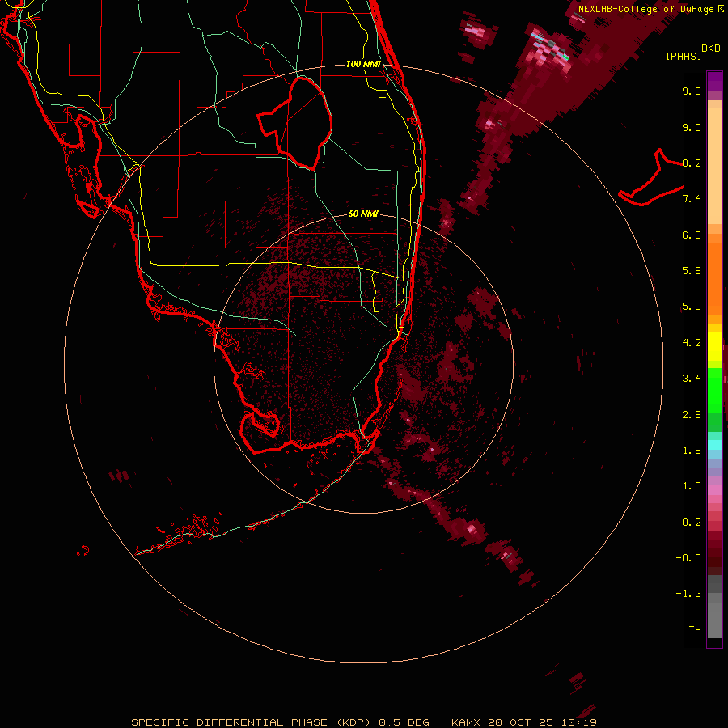
Task: Click the 8.2 value on color scale
Action: pos(692,163)
